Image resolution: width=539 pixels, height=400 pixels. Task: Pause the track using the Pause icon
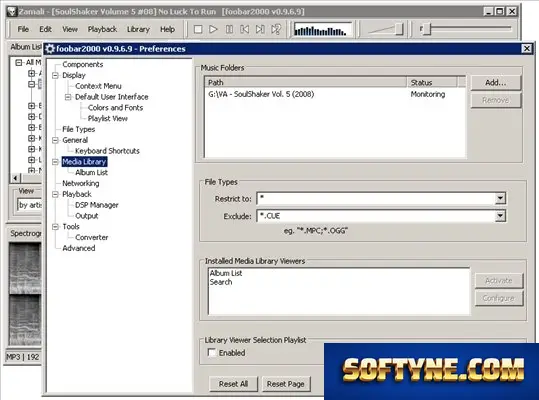pyautogui.click(x=229, y=30)
